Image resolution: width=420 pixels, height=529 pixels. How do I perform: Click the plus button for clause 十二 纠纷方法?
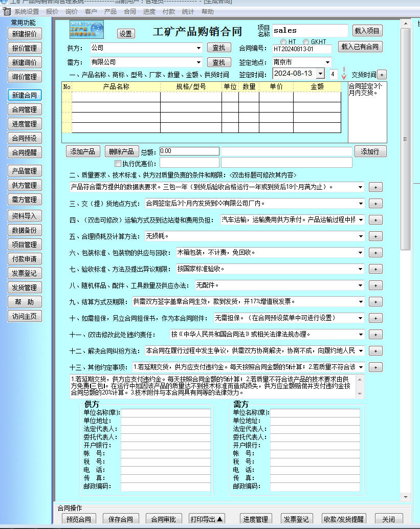coord(375,351)
